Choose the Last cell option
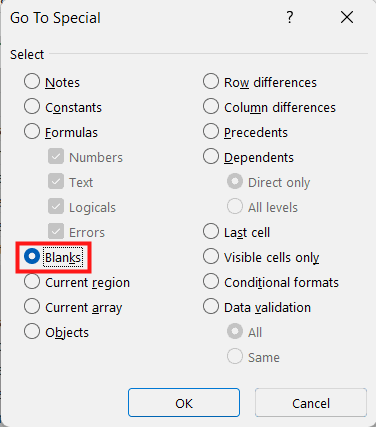This screenshot has height=427, width=376. (211, 231)
